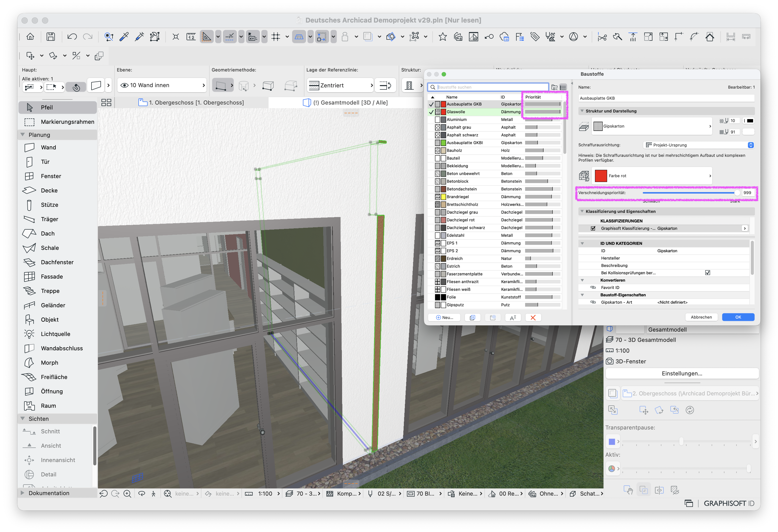Sort list by the Name column header
The height and width of the screenshot is (532, 778).
[x=452, y=97]
